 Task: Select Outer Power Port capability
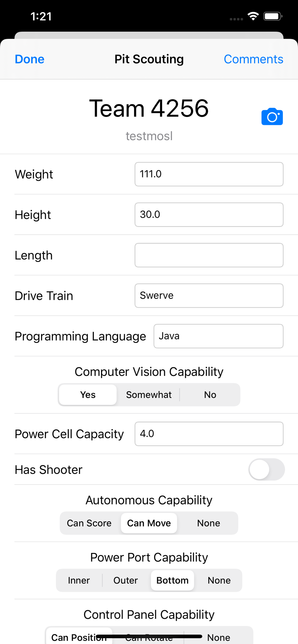tap(126, 581)
